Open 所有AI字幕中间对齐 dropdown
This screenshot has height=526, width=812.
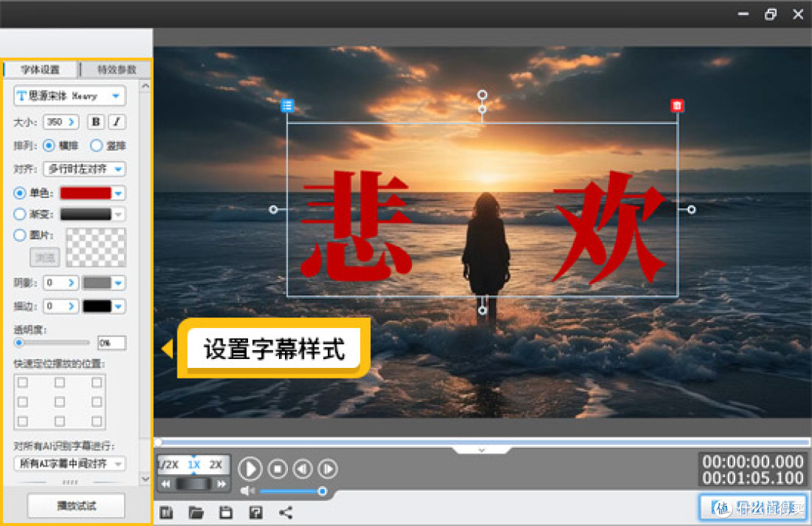point(70,464)
